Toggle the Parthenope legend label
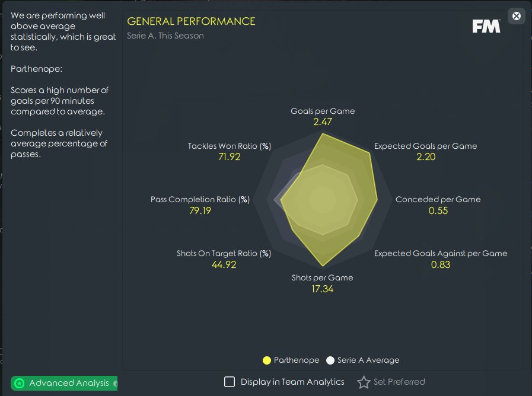The width and height of the screenshot is (532, 396). click(297, 360)
